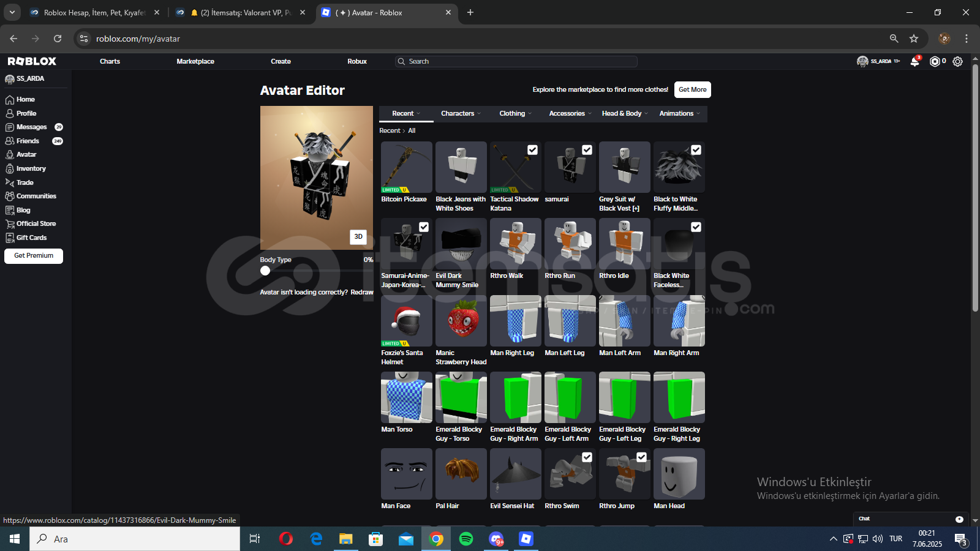Unequip Rthro Jump animation checkbox
This screenshot has height=551, width=980.
coord(642,457)
